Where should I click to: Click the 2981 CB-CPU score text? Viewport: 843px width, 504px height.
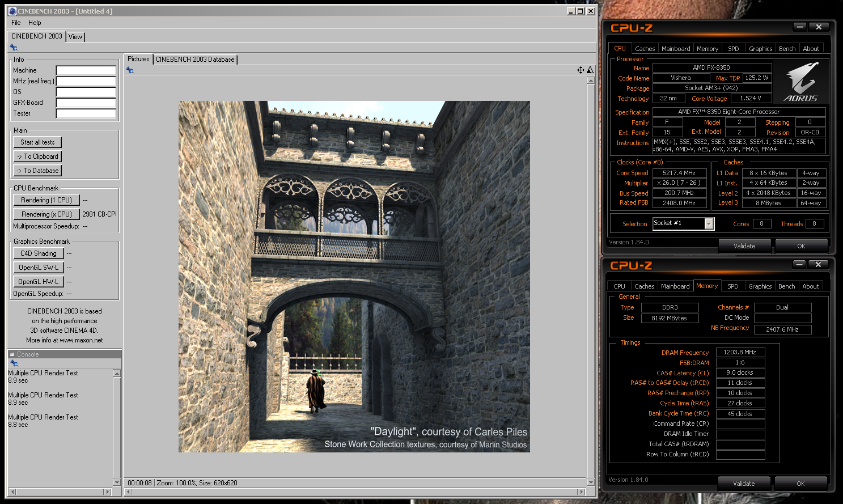99,214
